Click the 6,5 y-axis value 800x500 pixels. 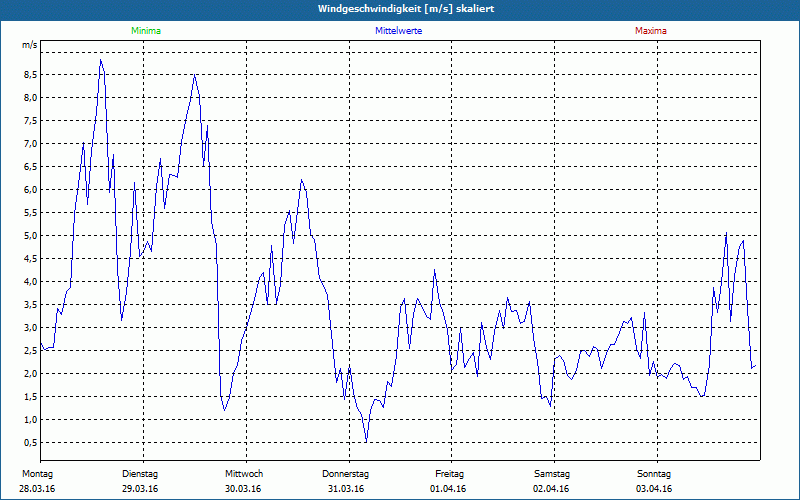coord(31,167)
